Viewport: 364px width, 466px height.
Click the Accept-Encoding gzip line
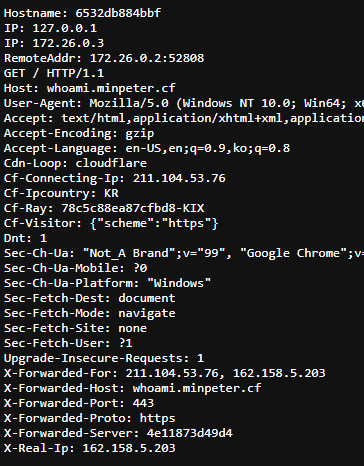tap(79, 133)
